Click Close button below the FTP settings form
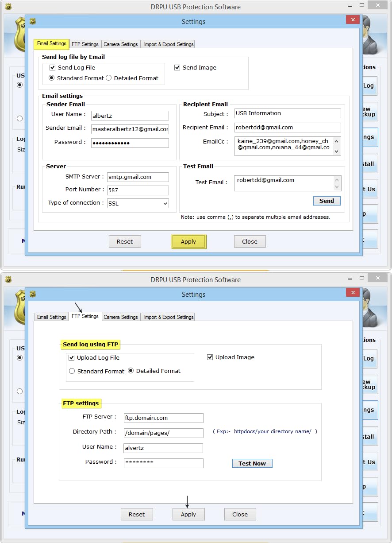 point(240,514)
